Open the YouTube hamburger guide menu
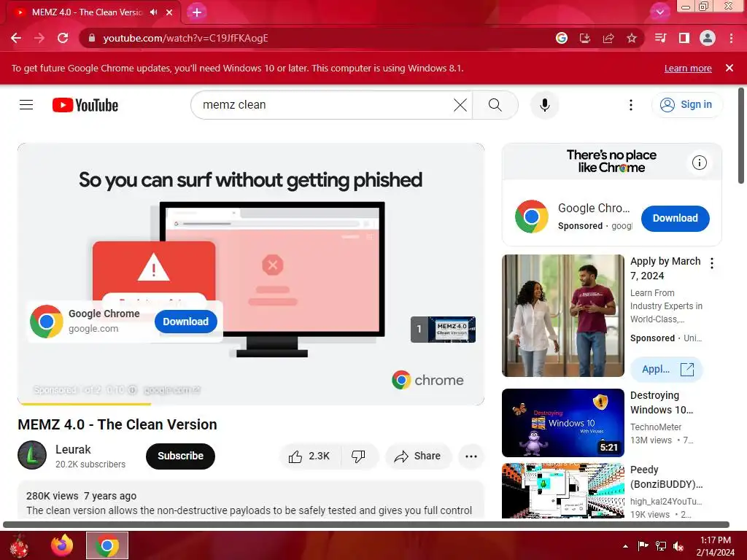Screen dimensions: 747x560 point(26,105)
